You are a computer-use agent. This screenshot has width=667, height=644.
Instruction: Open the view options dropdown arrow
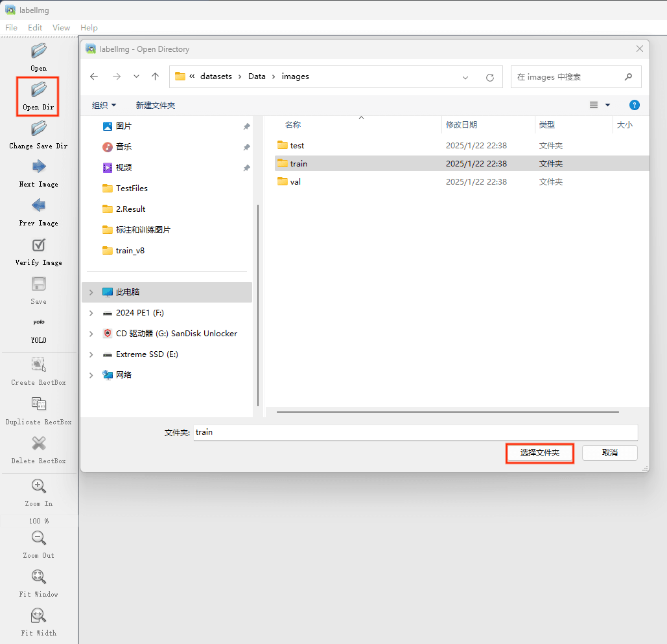pos(608,105)
